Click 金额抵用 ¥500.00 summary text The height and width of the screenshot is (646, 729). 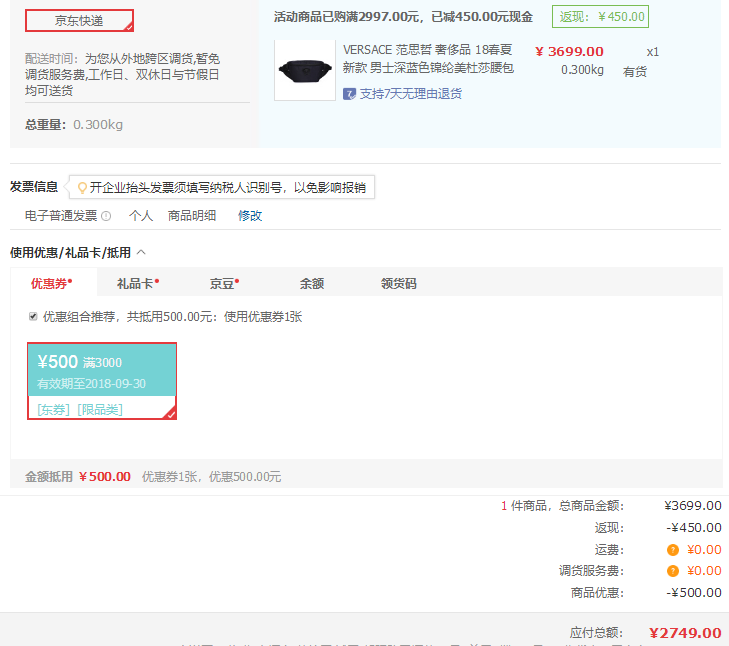coord(78,477)
